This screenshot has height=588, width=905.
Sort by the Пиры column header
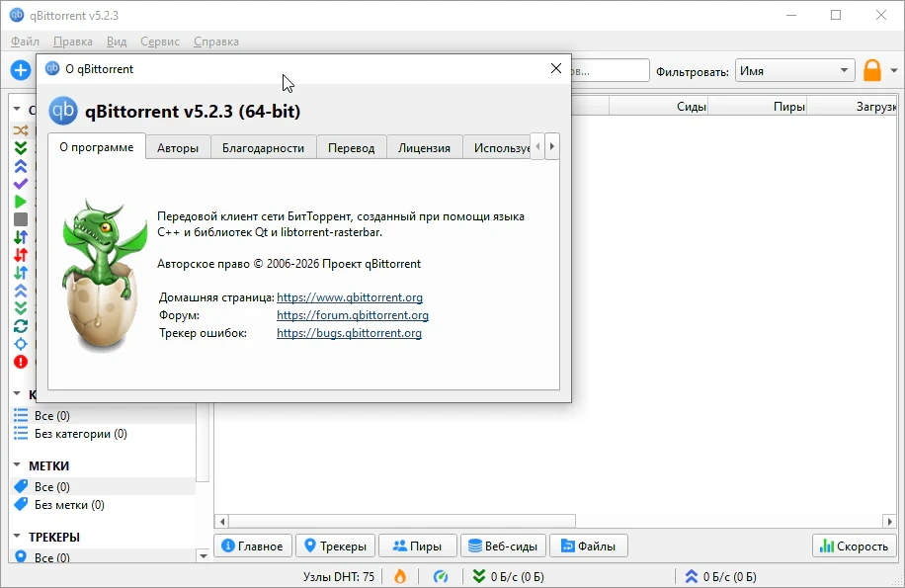(757, 107)
